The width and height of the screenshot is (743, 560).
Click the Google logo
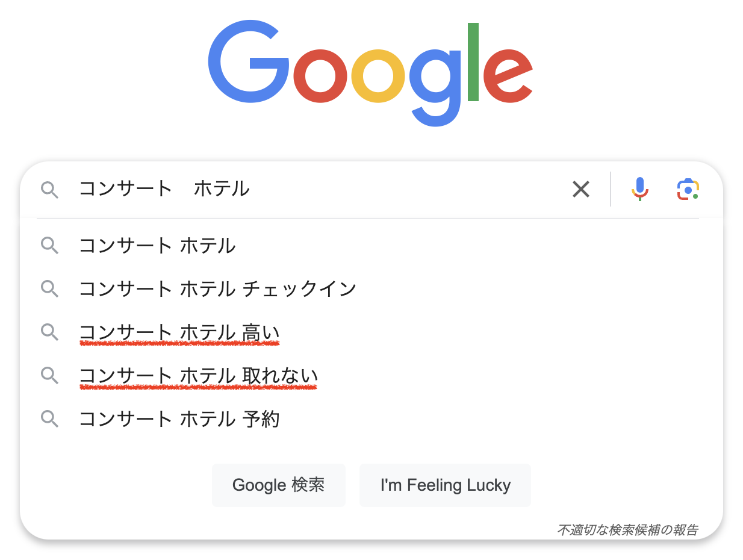370,72
